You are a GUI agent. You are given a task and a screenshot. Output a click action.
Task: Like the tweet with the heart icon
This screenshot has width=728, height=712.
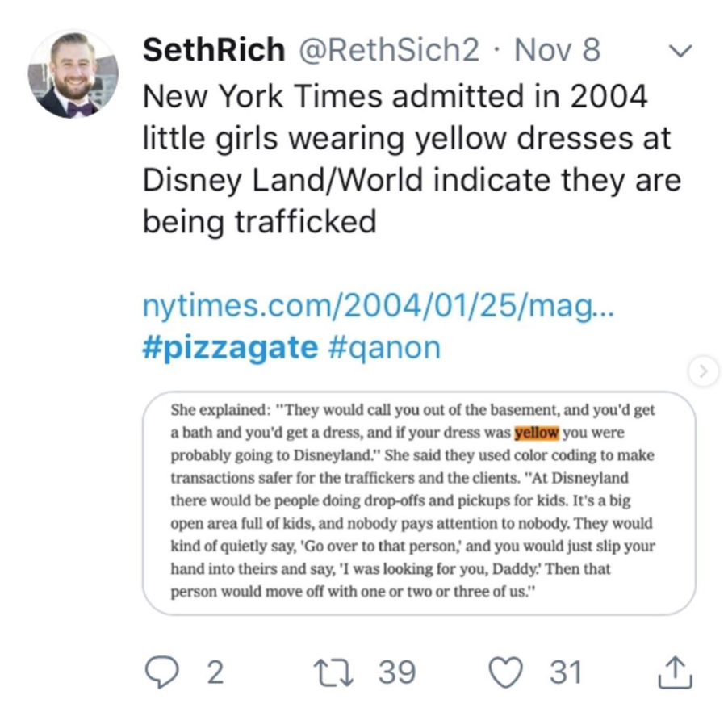pyautogui.click(x=509, y=672)
